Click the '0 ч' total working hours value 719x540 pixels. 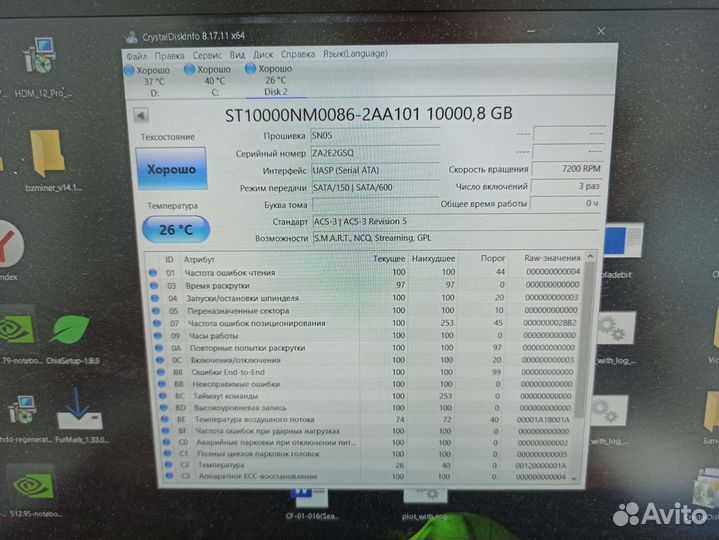[564, 203]
